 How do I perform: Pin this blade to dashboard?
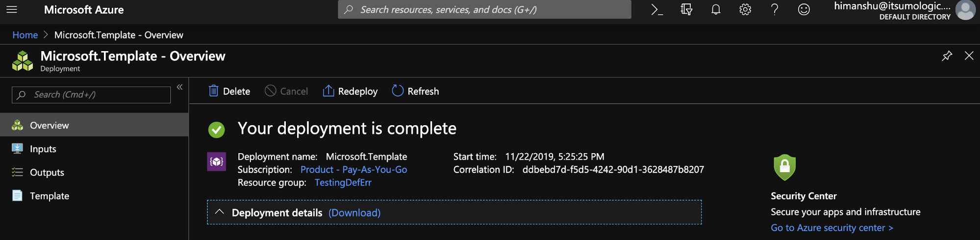click(947, 56)
